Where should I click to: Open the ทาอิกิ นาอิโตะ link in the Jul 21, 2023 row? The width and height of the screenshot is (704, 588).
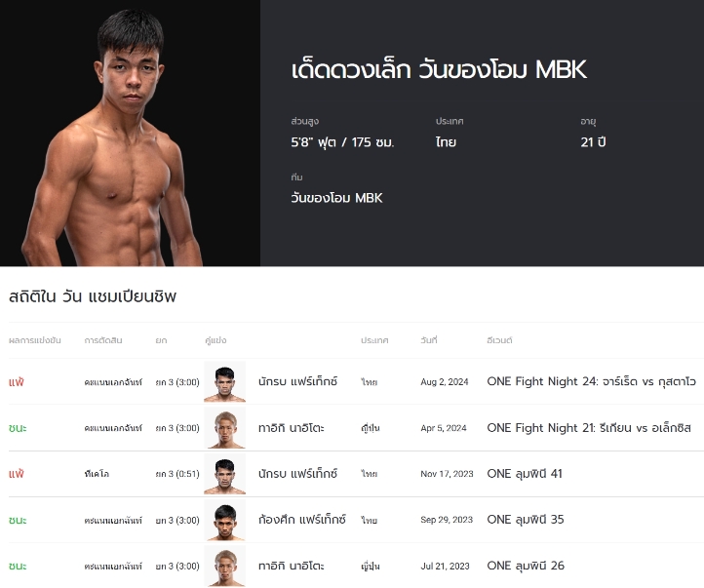[291, 566]
